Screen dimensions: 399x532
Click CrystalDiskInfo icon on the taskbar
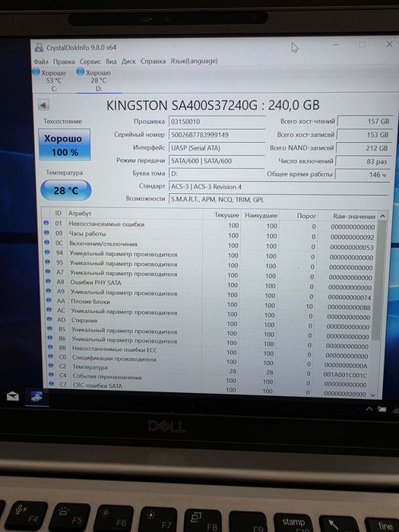pyautogui.click(x=36, y=397)
